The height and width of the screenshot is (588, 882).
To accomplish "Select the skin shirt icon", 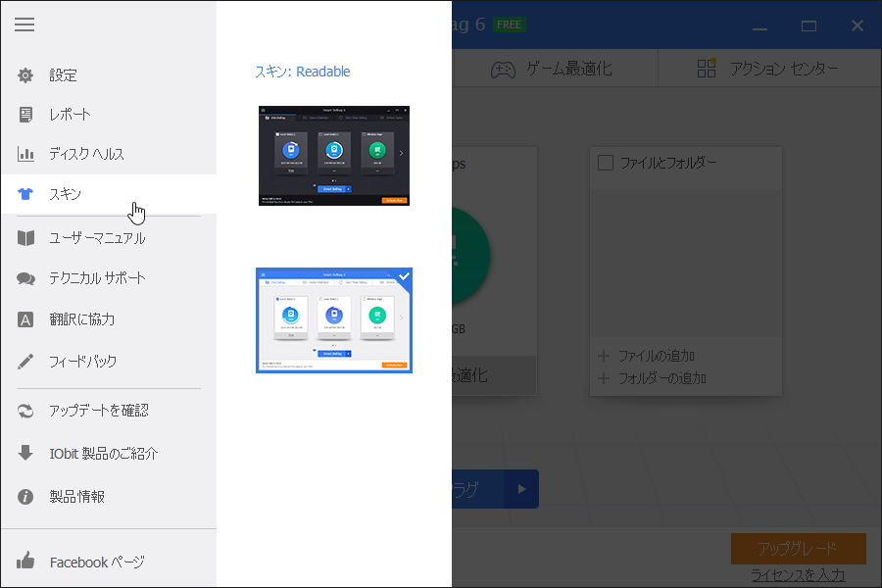I will coord(25,193).
